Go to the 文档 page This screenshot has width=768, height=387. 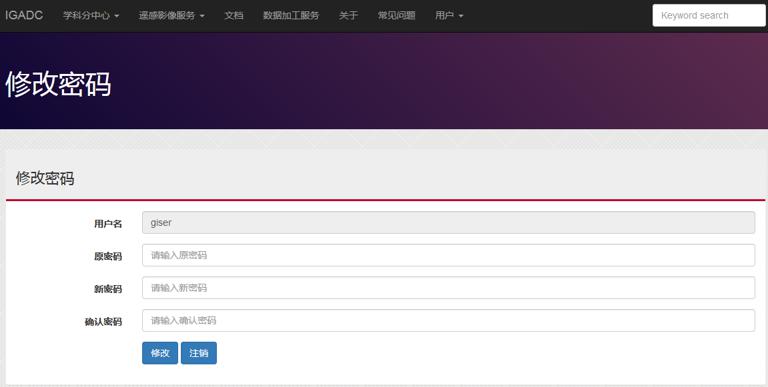pos(234,16)
